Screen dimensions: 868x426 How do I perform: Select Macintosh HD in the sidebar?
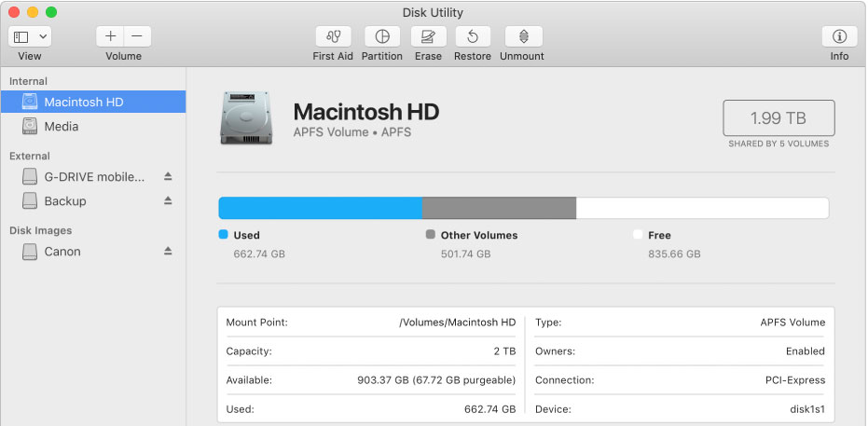coord(93,102)
